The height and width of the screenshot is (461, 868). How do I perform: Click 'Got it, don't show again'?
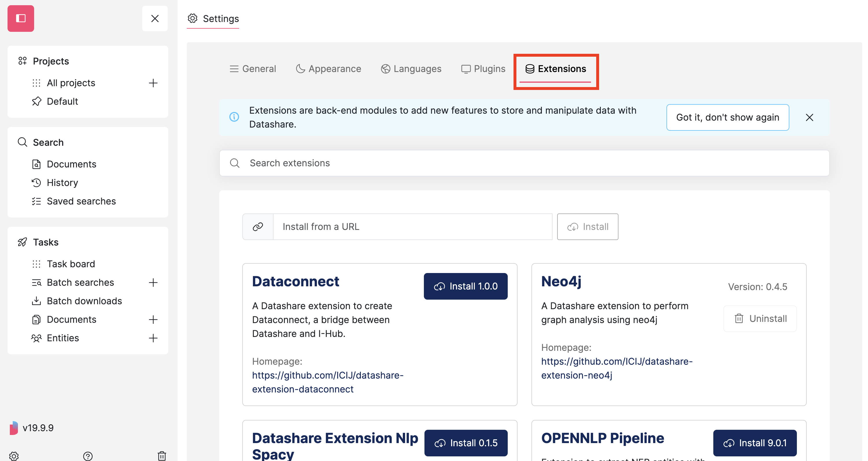pyautogui.click(x=727, y=117)
